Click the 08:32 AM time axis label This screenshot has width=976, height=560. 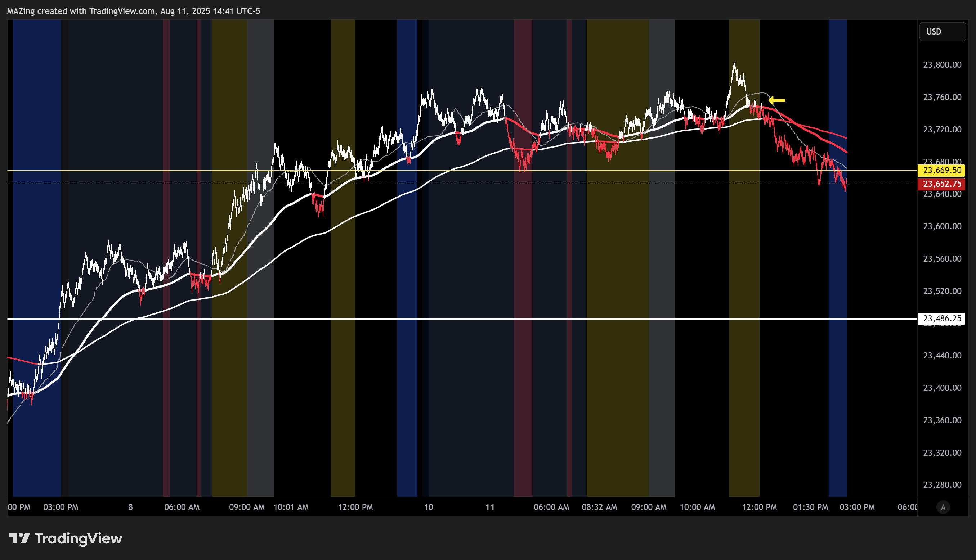tap(599, 507)
